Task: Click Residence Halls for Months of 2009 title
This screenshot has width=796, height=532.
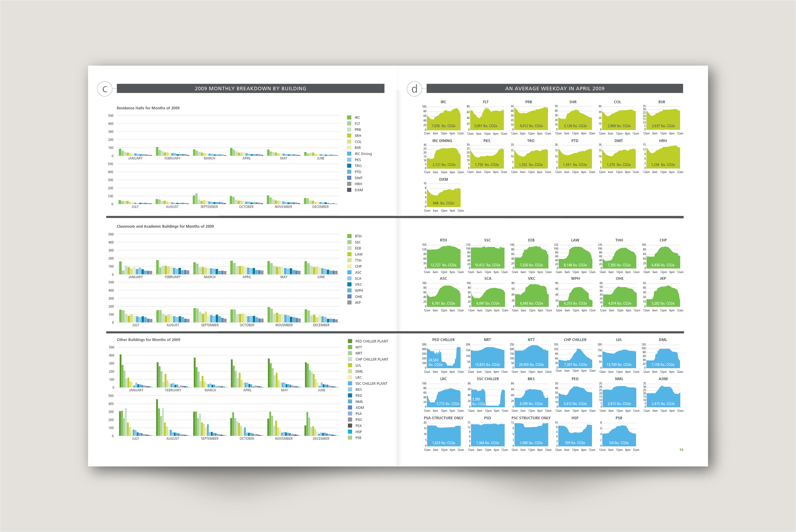Action: (x=148, y=108)
